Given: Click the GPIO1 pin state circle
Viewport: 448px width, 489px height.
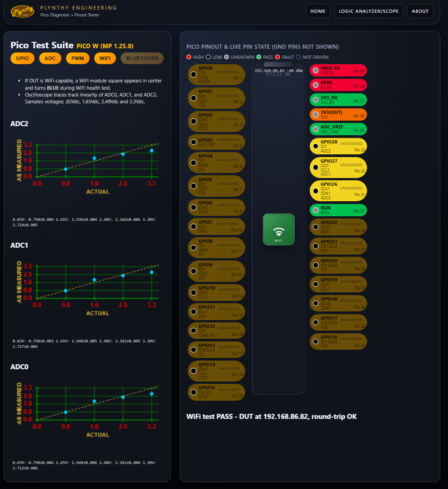Looking at the screenshot, I should [x=193, y=98].
